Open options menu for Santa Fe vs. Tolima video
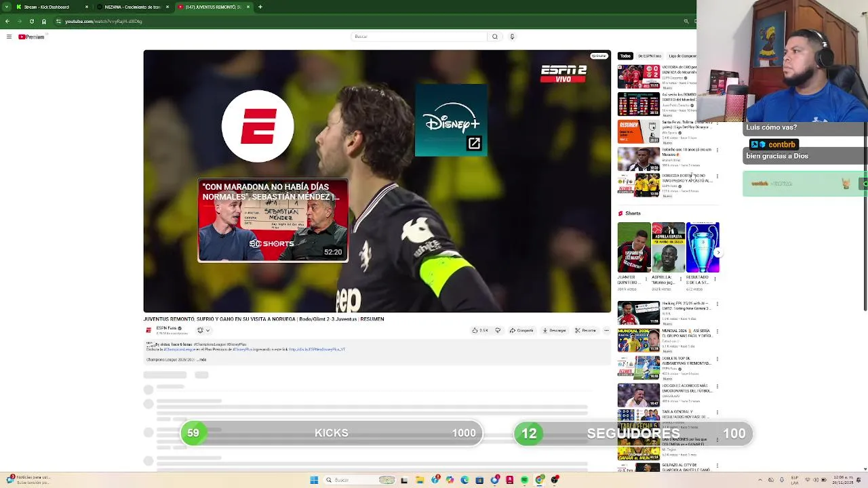868x488 pixels. point(717,123)
